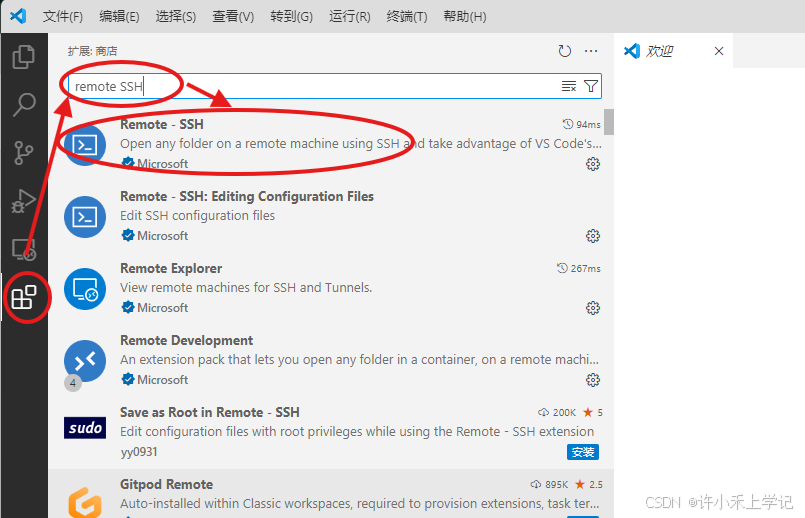Select the Remote - SSH extension icon
Screen dimensions: 805x518
pos(85,145)
